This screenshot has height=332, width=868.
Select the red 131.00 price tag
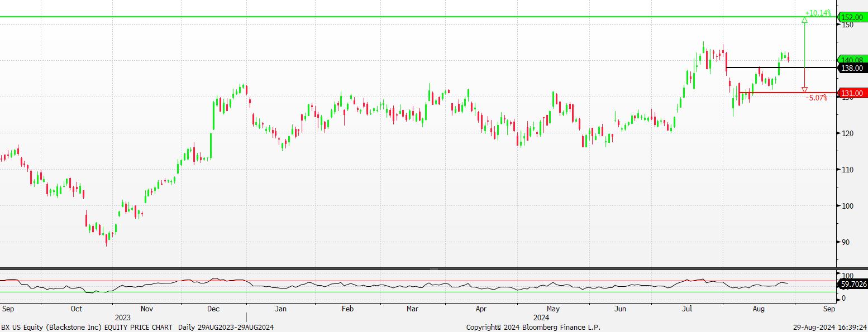[852, 93]
